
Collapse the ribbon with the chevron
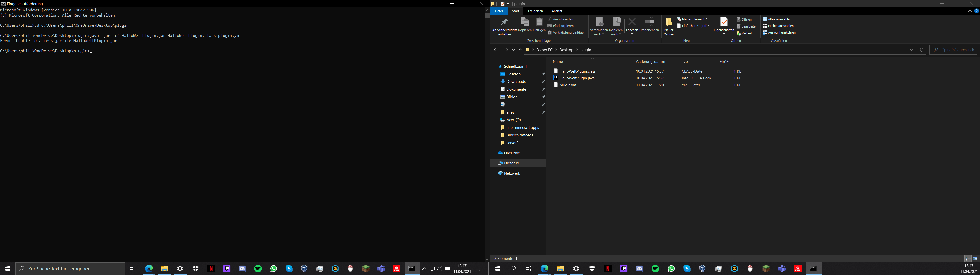coord(970,11)
